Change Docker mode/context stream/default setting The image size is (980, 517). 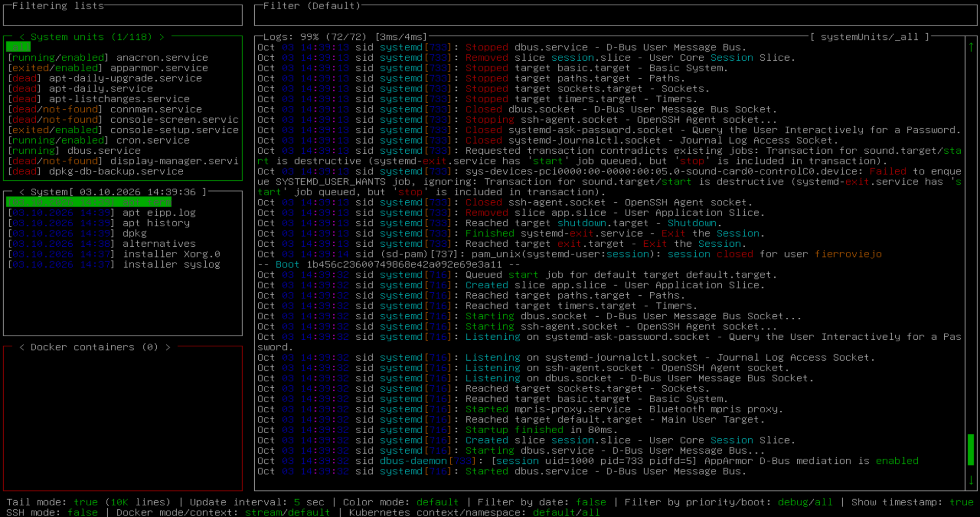(x=288, y=512)
